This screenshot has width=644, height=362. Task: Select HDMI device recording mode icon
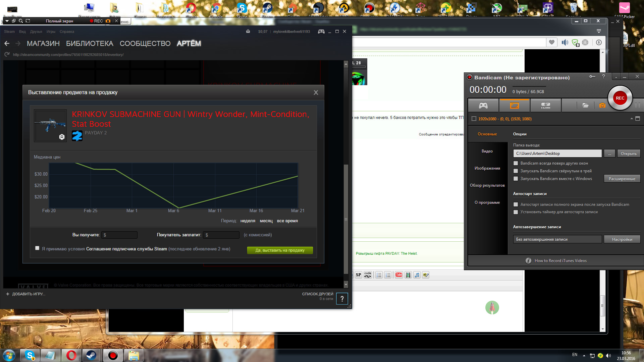(x=545, y=106)
